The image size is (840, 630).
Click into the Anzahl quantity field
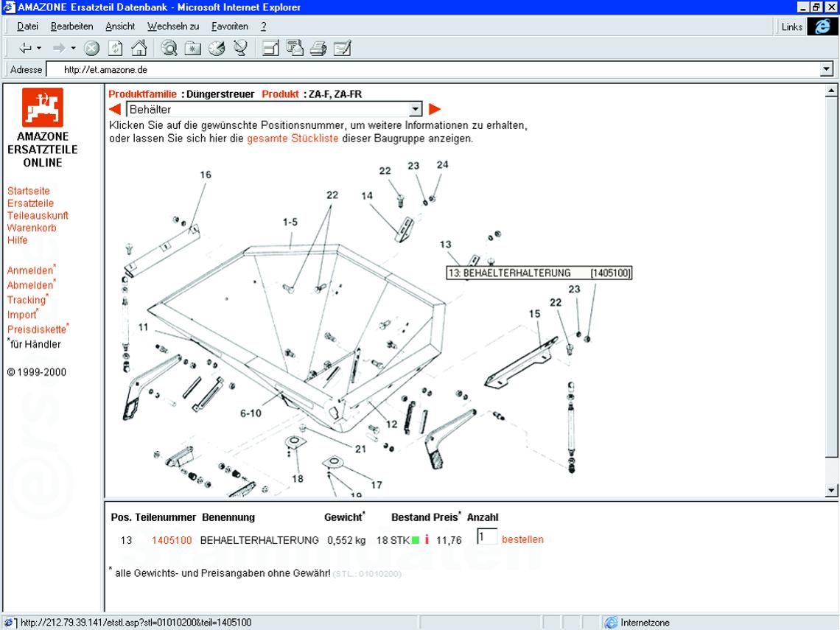pyautogui.click(x=487, y=536)
